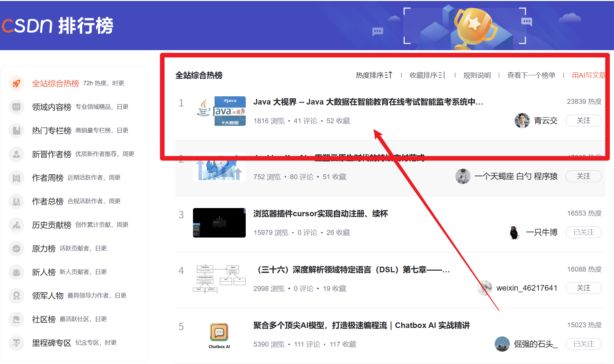Select 全站综合热榜 in the sidebar
Screen dimensions: 614x364
tap(56, 84)
